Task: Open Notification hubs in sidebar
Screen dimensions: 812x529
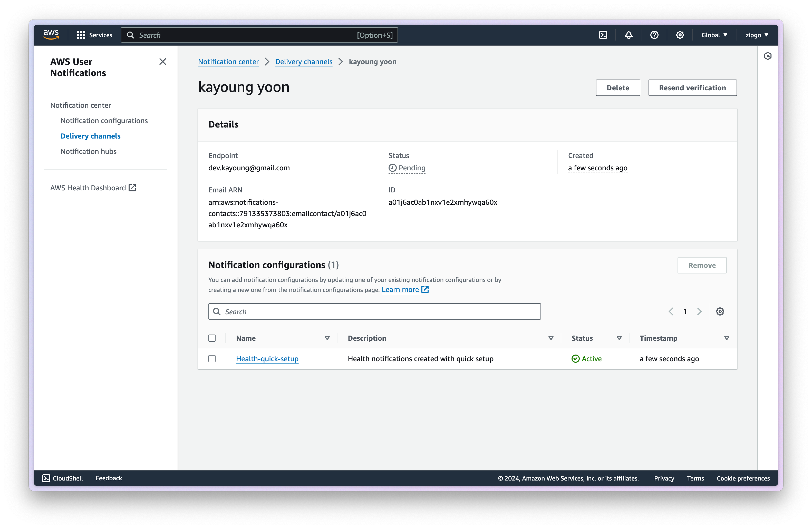Action: coord(88,151)
